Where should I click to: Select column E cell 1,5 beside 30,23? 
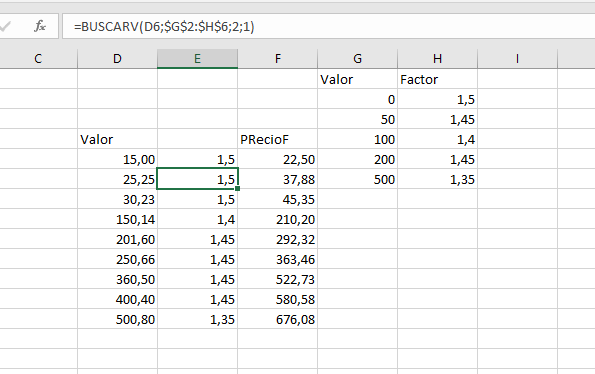[197, 200]
